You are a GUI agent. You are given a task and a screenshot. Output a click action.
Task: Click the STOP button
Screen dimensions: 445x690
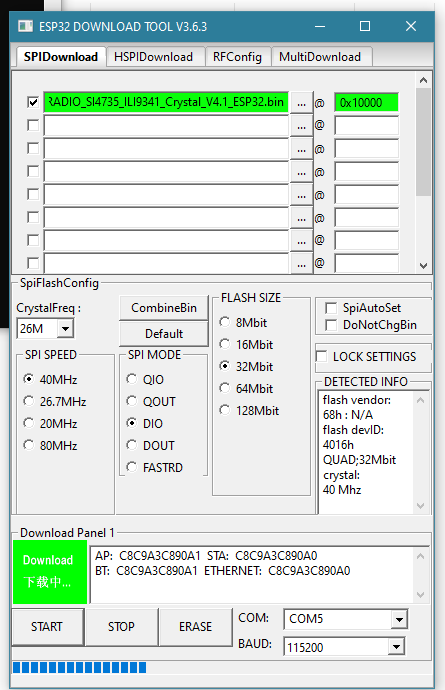point(121,627)
